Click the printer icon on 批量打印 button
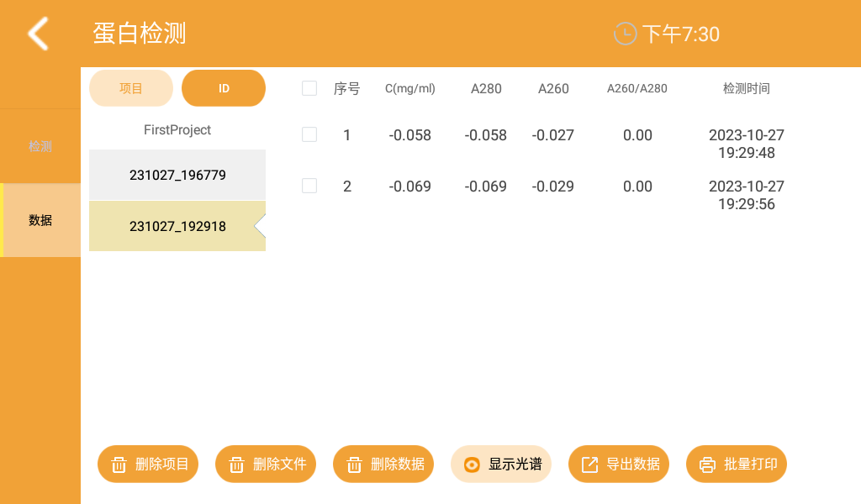Image resolution: width=861 pixels, height=504 pixels. click(707, 464)
